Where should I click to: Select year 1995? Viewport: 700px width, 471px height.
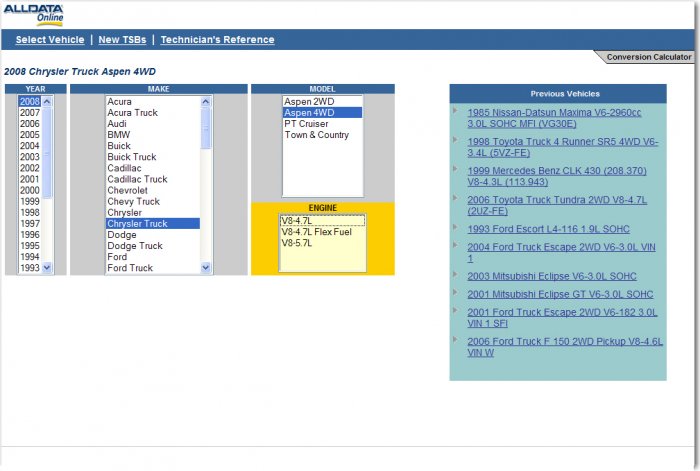tap(29, 246)
